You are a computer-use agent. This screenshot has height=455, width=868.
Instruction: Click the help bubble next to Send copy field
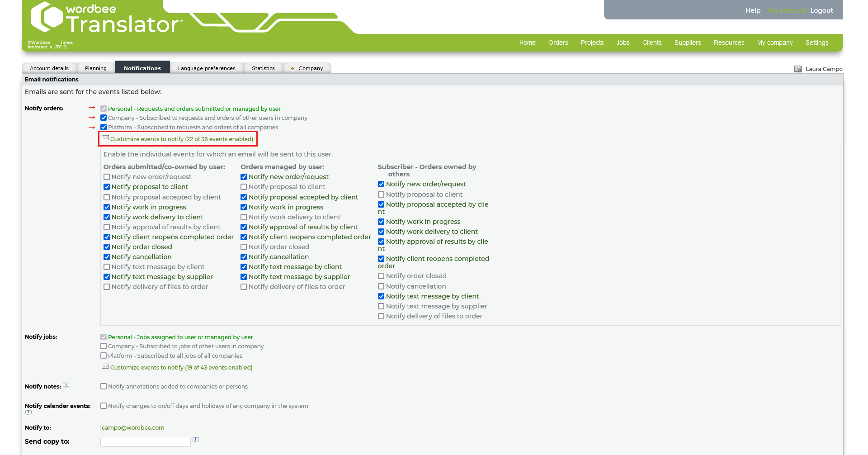click(196, 440)
